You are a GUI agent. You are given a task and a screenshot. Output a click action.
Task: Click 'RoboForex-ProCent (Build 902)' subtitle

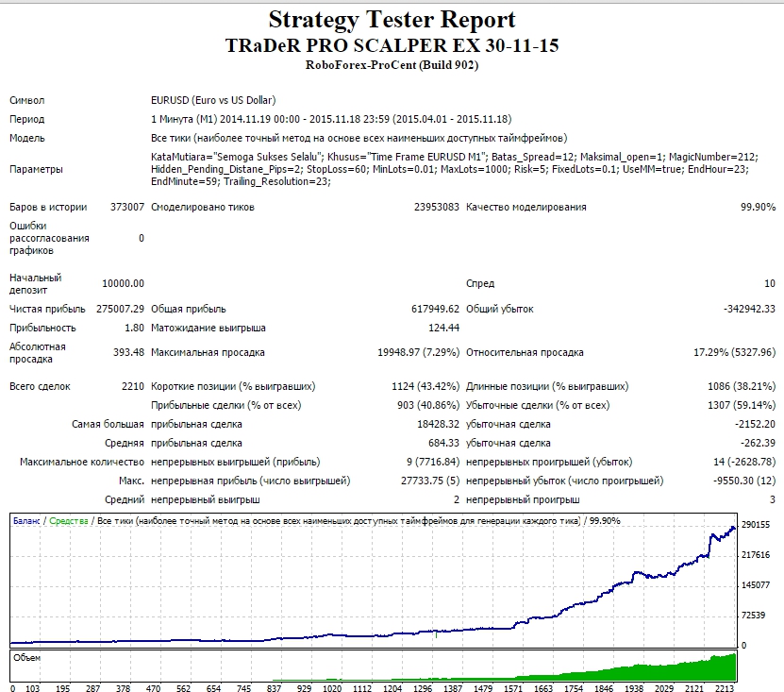(x=392, y=65)
